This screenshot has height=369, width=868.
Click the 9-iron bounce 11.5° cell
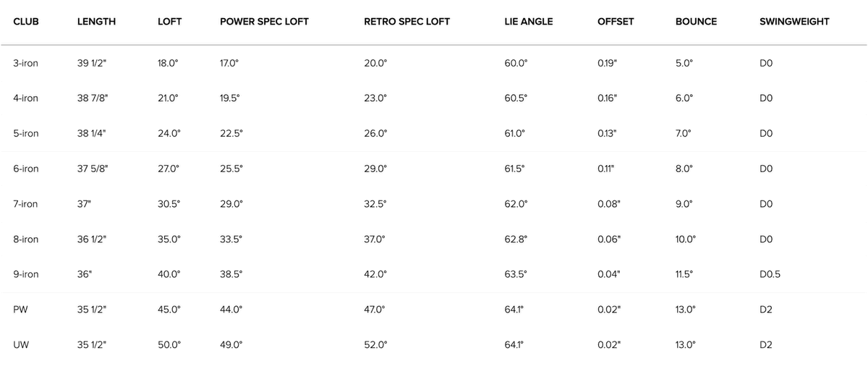(684, 275)
